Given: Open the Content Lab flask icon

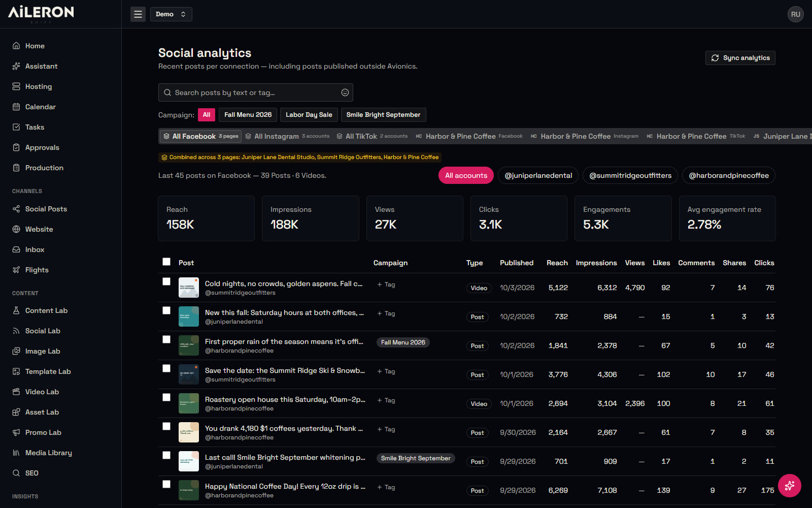Looking at the screenshot, I should [16, 310].
